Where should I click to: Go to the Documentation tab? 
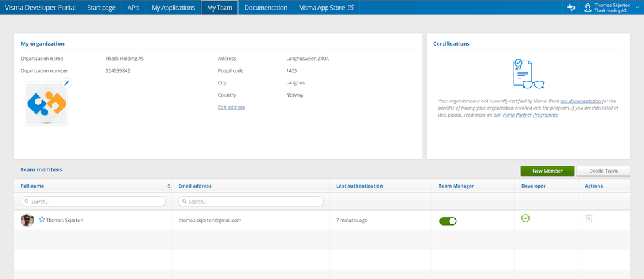pyautogui.click(x=265, y=8)
